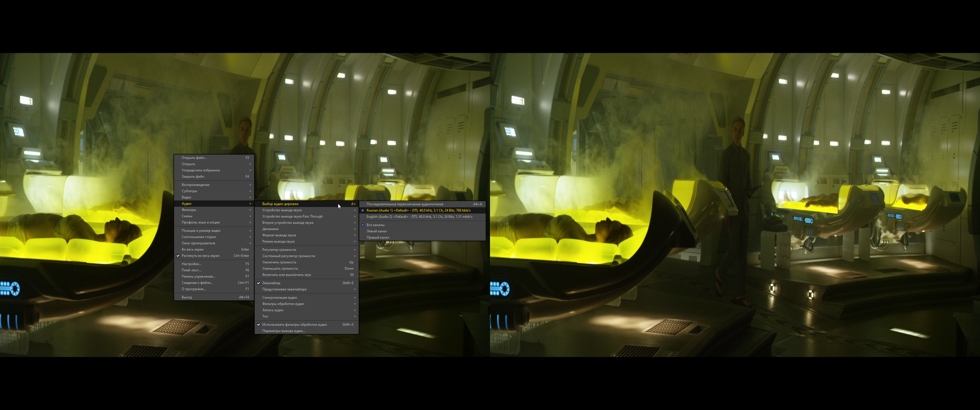Select the Russian (Audio 1) track
Viewport: 980px width, 410px height.
point(418,210)
